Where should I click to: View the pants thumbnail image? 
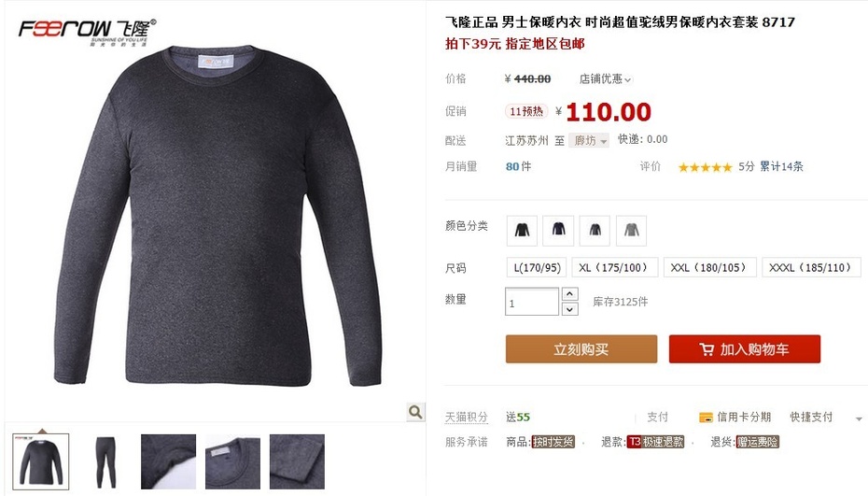pos(105,462)
